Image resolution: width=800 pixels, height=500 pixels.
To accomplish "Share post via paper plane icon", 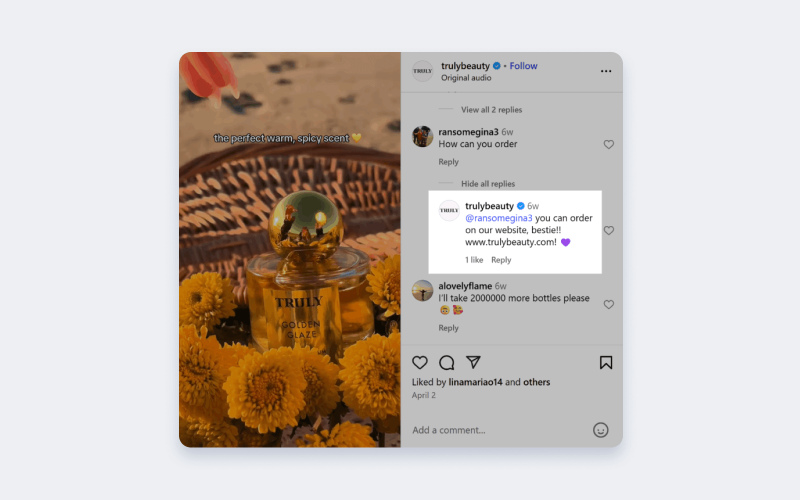I will 473,362.
